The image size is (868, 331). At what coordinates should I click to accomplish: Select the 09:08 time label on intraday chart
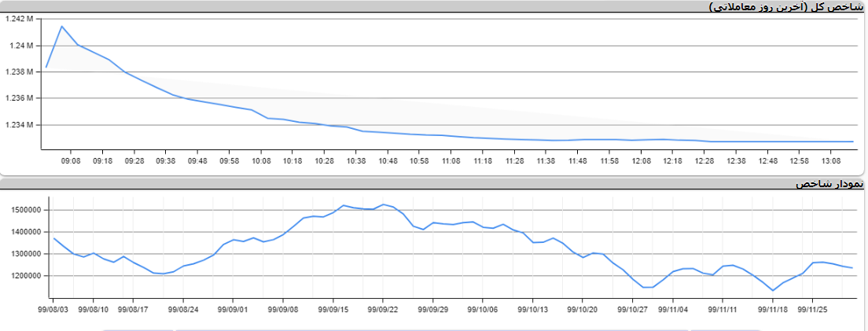(x=71, y=160)
